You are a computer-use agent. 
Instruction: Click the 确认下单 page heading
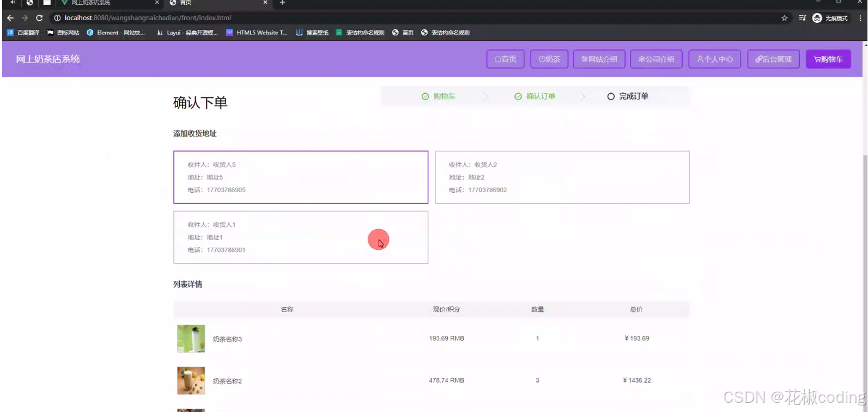point(200,103)
